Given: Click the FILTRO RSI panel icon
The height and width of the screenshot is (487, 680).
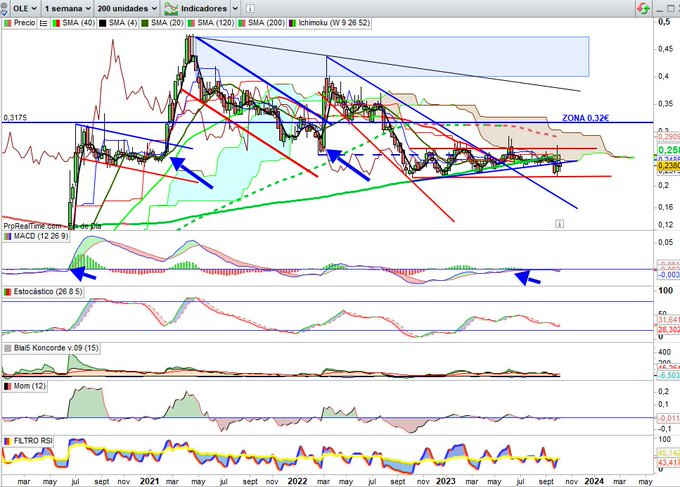Looking at the screenshot, I should [7, 441].
